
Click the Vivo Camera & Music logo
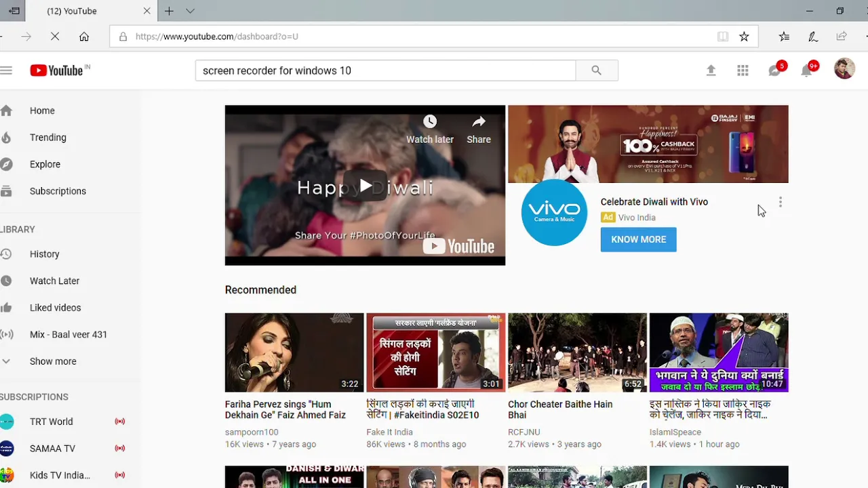click(554, 212)
